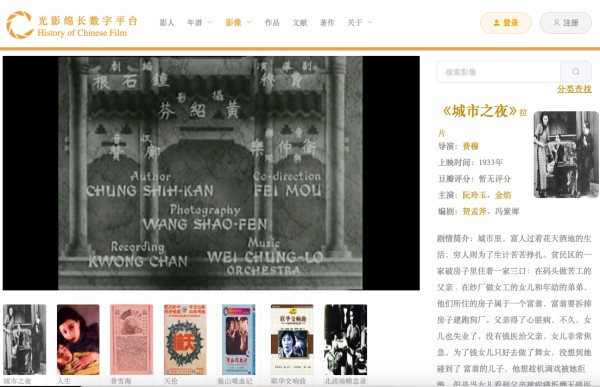The image size is (600, 387).
Task: Click the search magnifier icon
Action: pos(576,72)
